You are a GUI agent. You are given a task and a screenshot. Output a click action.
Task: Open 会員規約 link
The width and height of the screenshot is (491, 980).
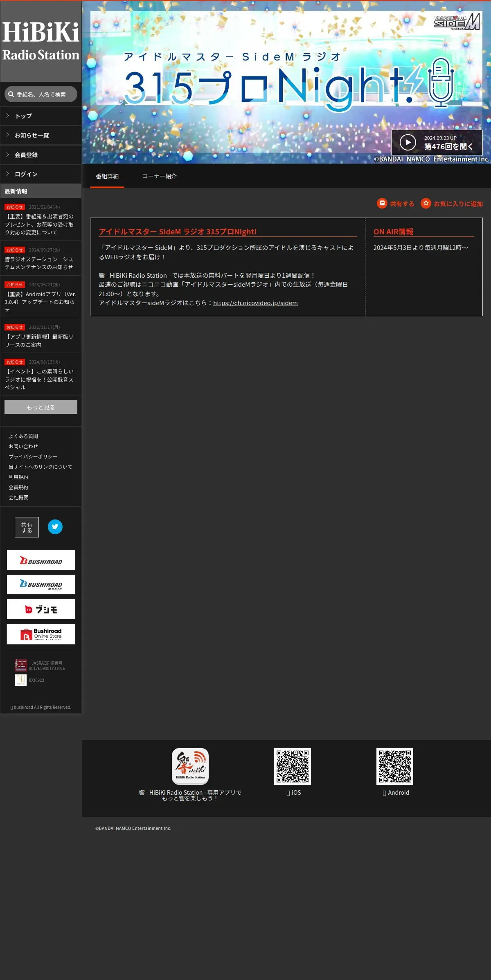coord(18,488)
